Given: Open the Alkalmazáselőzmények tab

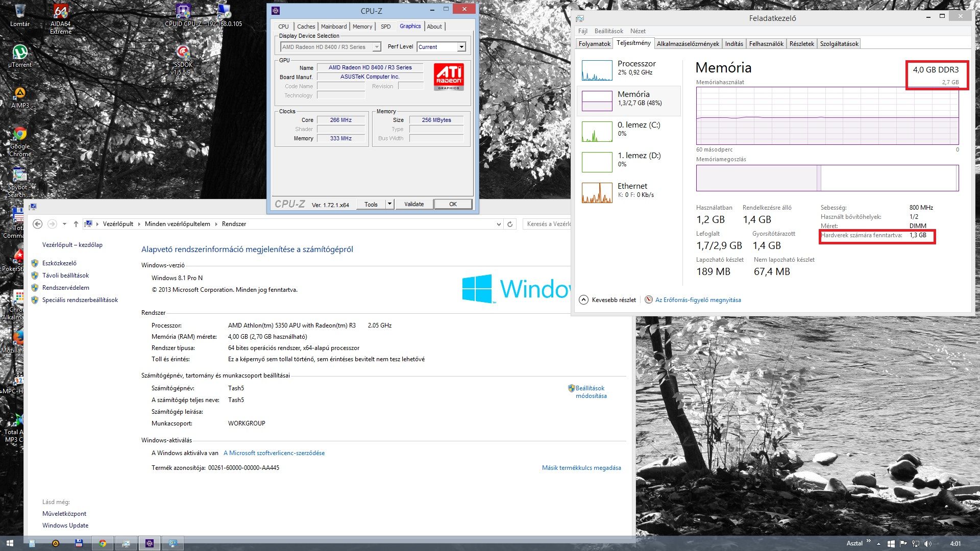Looking at the screenshot, I should coord(688,44).
